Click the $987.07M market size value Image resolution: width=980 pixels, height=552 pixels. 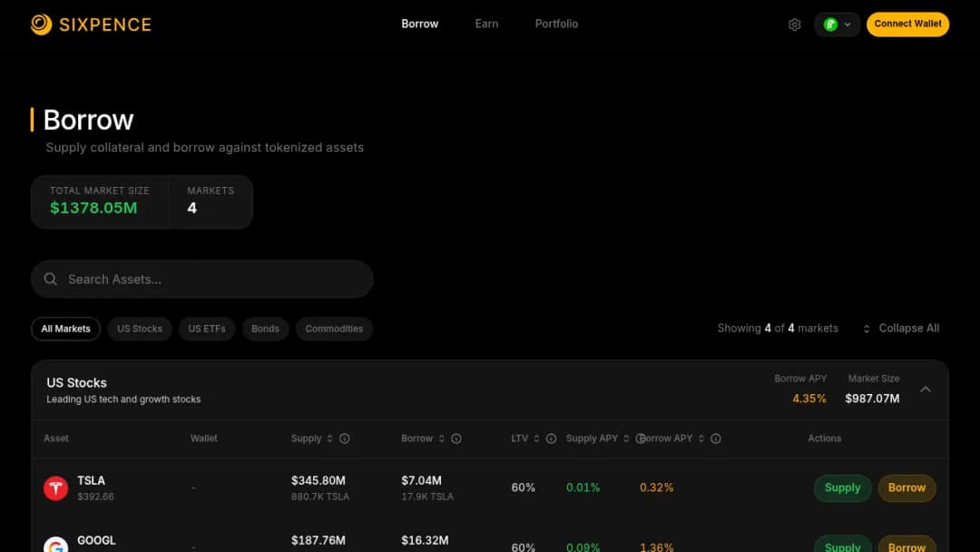click(873, 399)
